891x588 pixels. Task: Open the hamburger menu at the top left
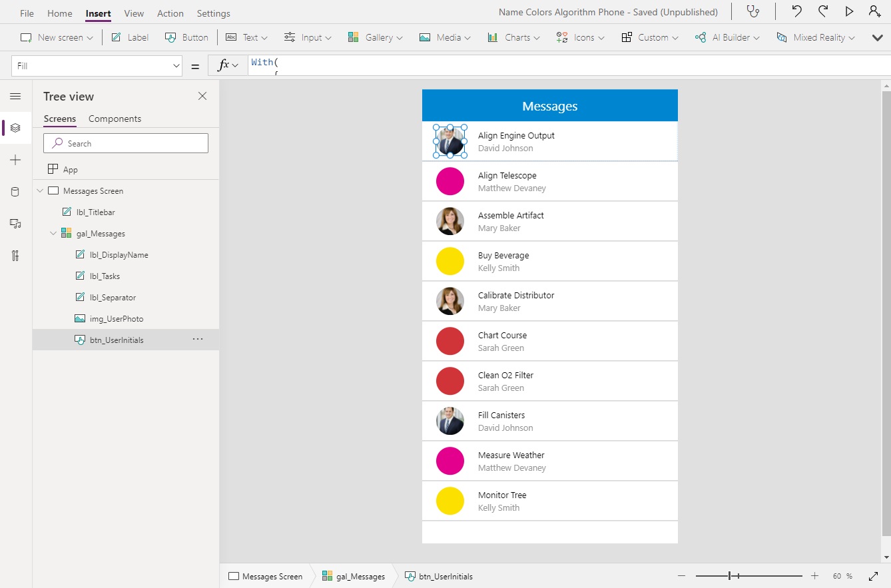point(15,96)
